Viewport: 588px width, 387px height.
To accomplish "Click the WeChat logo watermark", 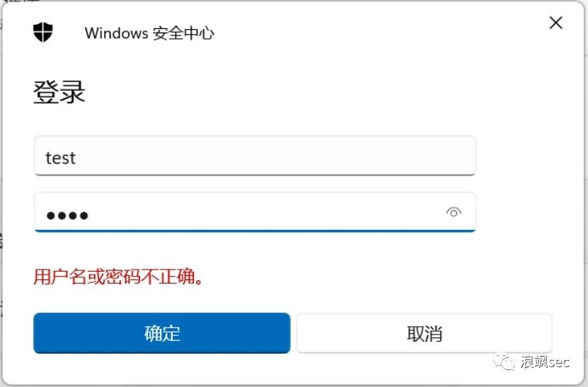I will (x=504, y=362).
